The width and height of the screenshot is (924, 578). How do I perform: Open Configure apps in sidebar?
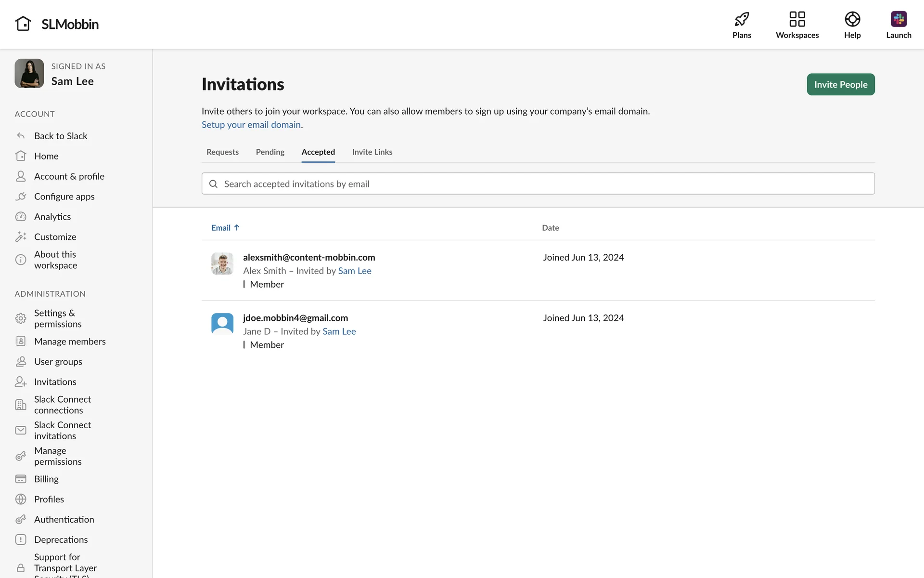[64, 197]
